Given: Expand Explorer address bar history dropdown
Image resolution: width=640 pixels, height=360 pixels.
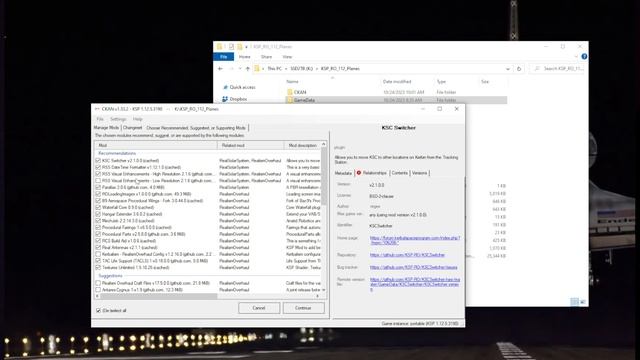Looking at the screenshot, I should [x=508, y=69].
